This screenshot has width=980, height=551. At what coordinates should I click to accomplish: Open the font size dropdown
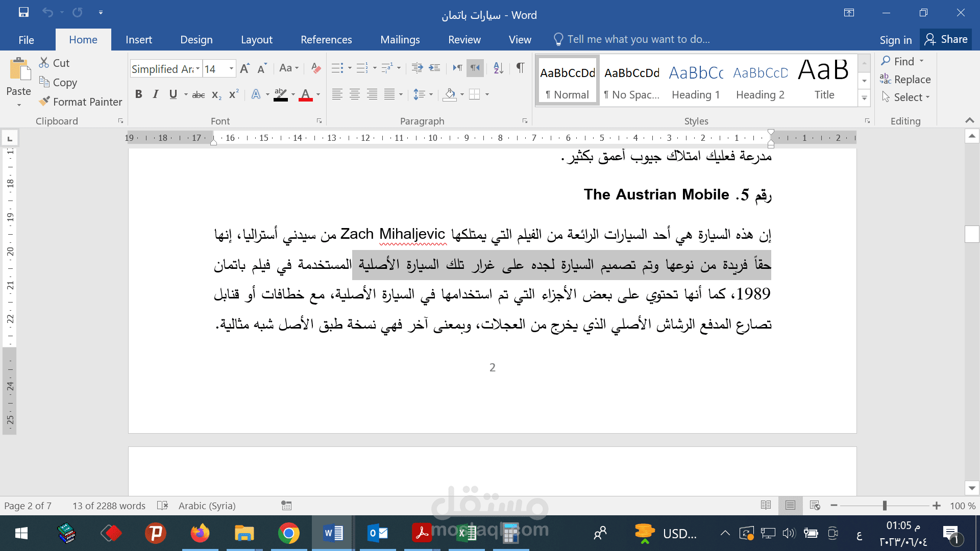tap(231, 69)
